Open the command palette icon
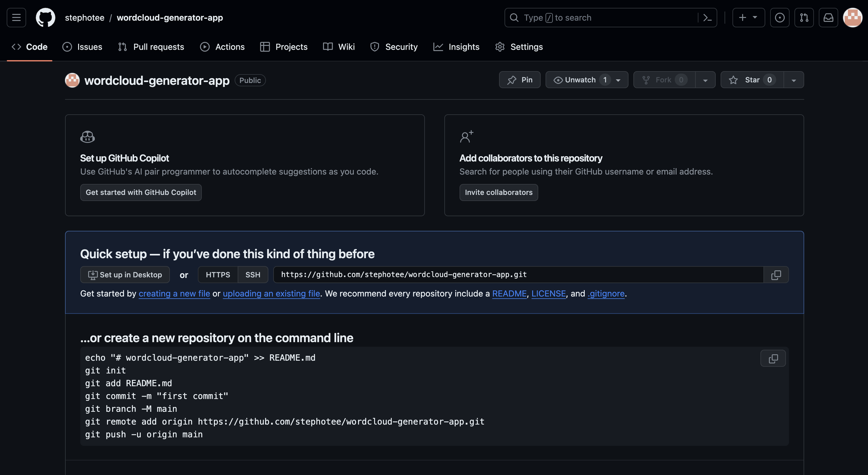The width and height of the screenshot is (868, 475). coord(707,18)
